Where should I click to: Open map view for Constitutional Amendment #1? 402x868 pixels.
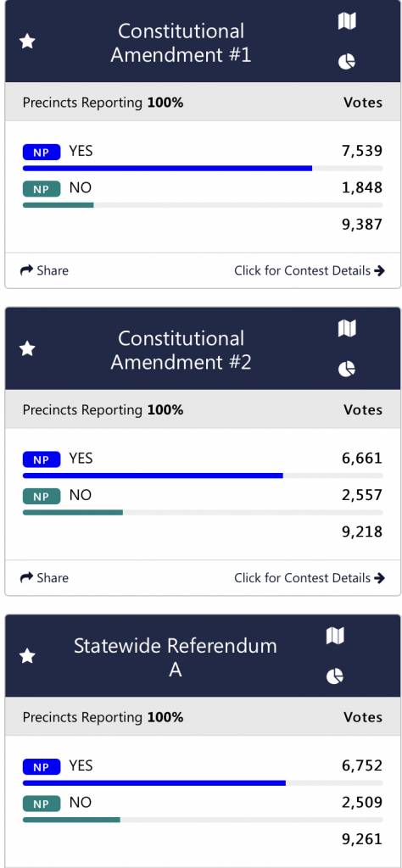347,21
